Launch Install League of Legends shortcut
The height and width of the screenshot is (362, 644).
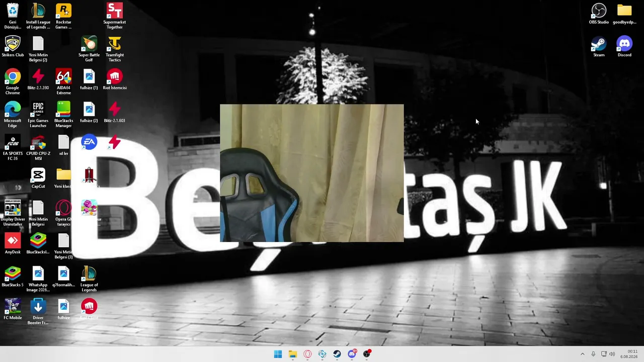[x=38, y=16]
